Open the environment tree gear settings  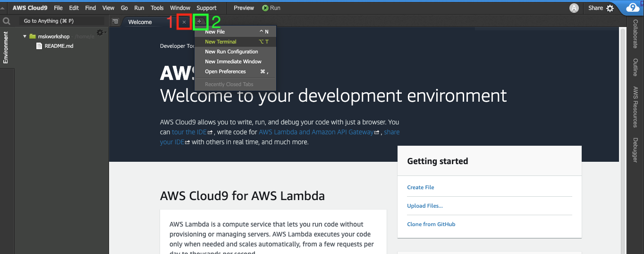click(101, 33)
